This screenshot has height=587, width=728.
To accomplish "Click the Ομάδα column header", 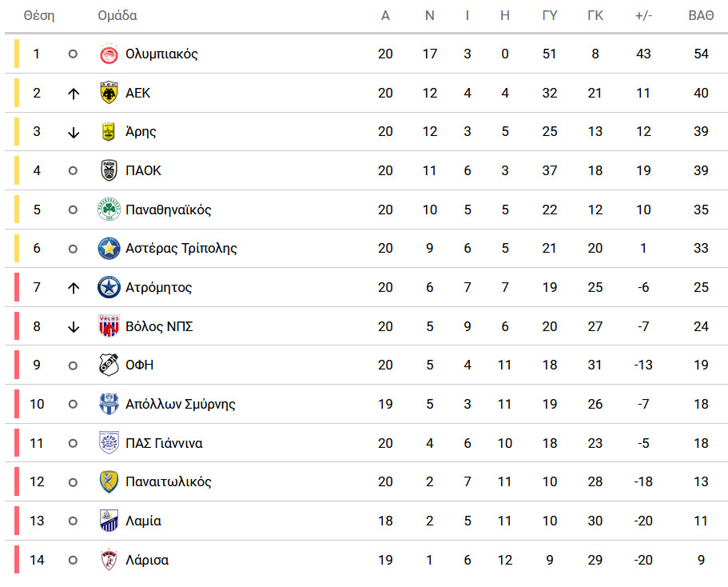I will click(117, 16).
